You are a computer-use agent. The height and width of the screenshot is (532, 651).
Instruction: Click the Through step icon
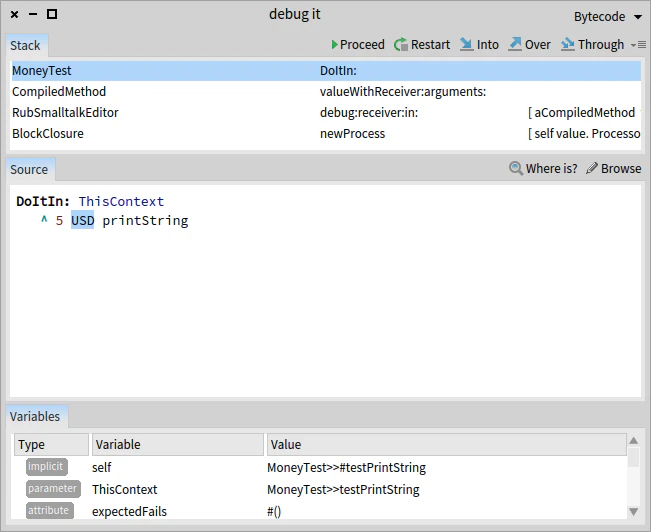(568, 44)
